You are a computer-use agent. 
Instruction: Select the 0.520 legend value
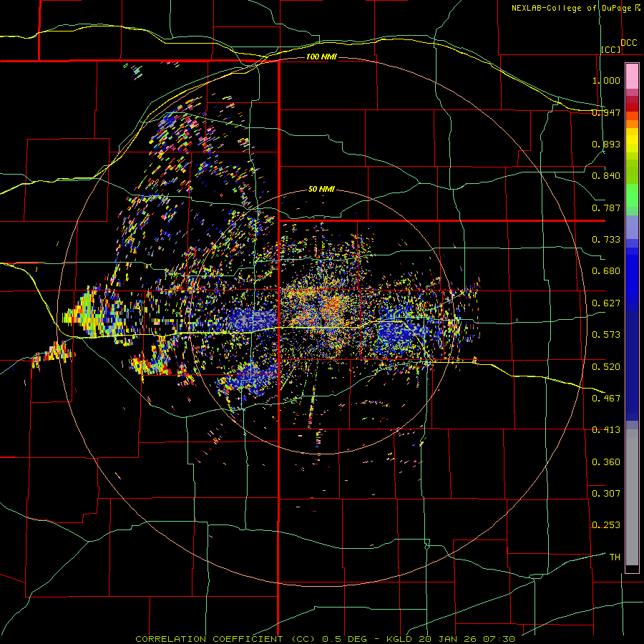(x=606, y=366)
